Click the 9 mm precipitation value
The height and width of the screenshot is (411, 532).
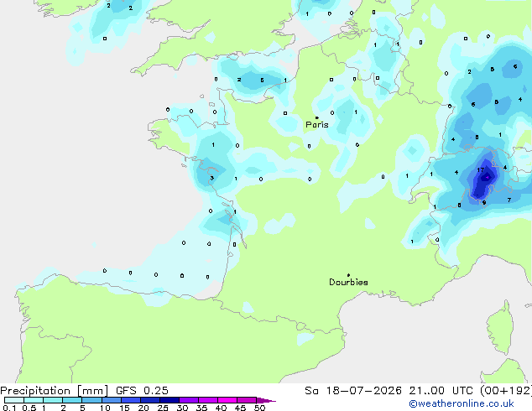coord(484,203)
